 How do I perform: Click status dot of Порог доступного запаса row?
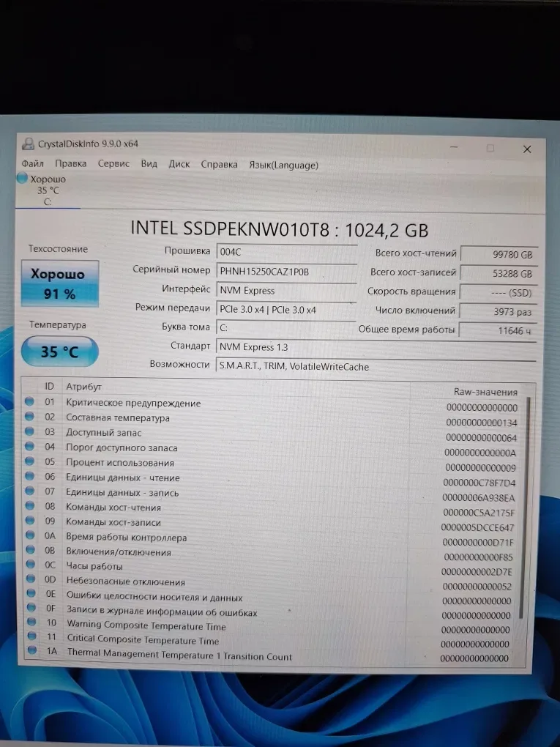point(29,446)
